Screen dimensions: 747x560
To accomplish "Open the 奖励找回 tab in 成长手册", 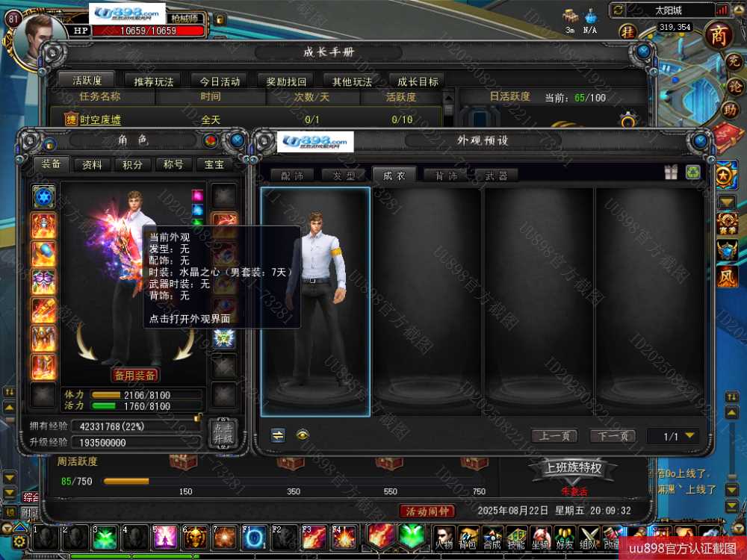I will (286, 81).
